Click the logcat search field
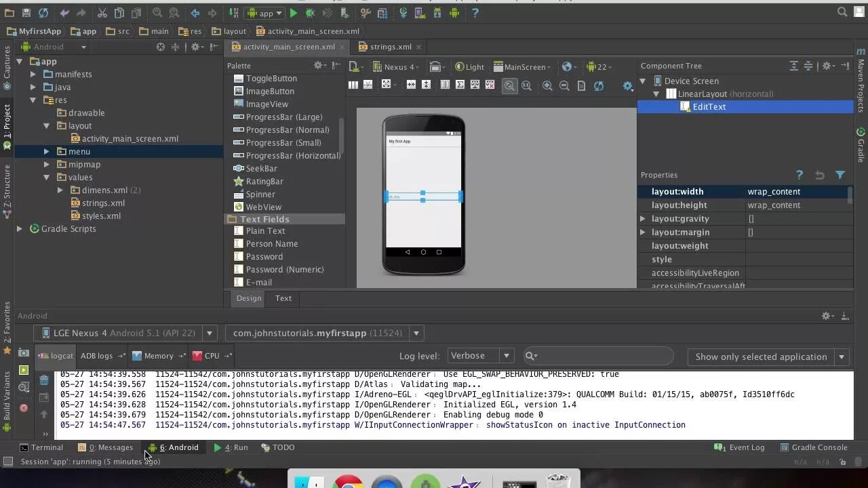Image resolution: width=868 pixels, height=488 pixels. coord(599,356)
